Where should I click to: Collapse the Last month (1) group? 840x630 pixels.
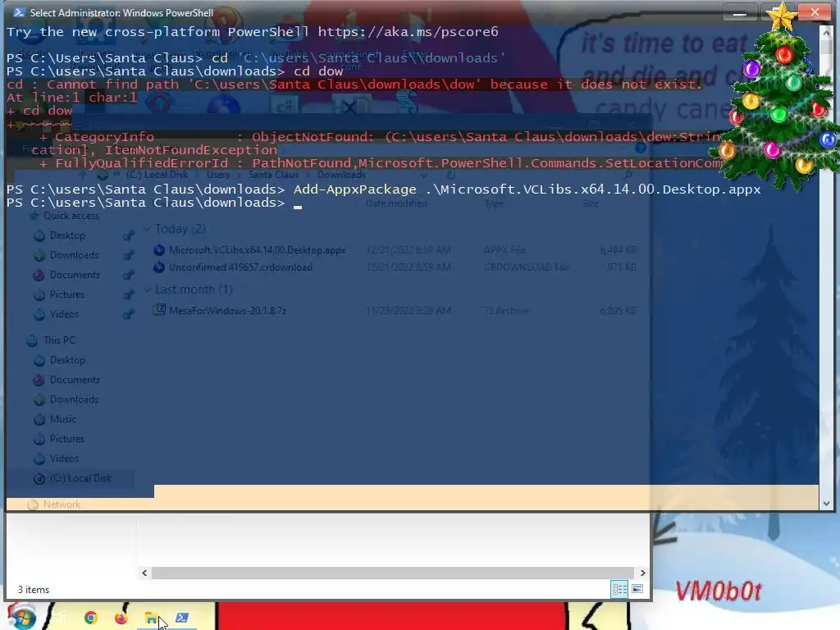click(x=148, y=290)
